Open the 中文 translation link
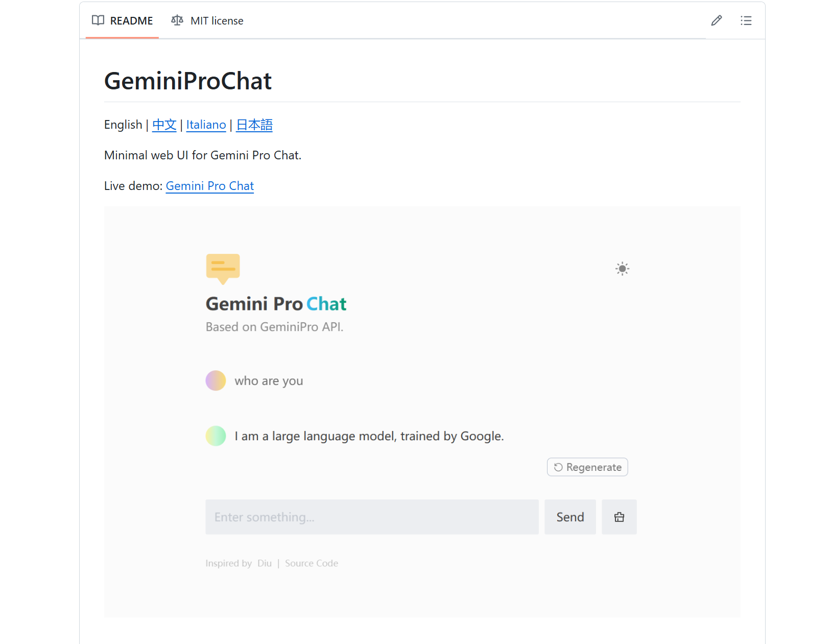832x644 pixels. 164,125
